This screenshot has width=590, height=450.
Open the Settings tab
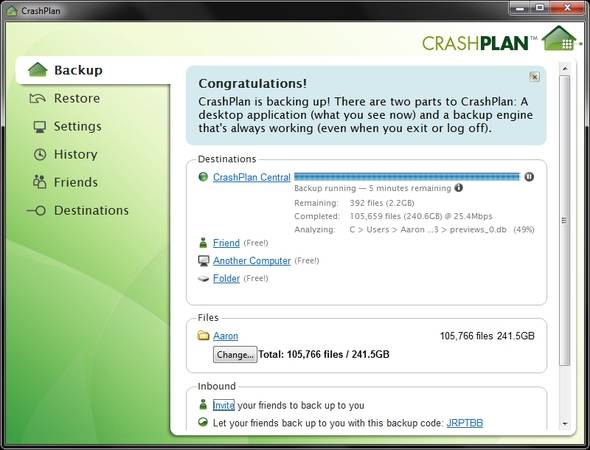(x=78, y=126)
